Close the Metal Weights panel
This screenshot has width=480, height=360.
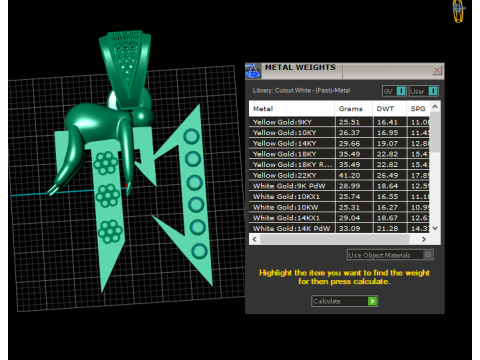[437, 70]
